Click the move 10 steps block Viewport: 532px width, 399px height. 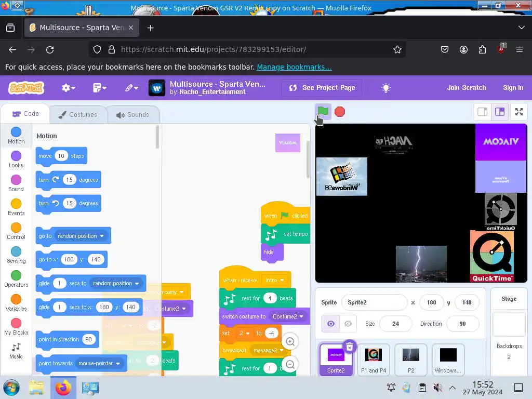(61, 156)
